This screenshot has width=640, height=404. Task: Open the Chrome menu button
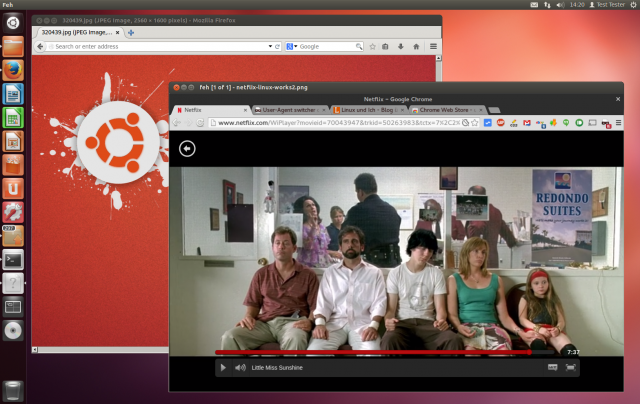pyautogui.click(x=618, y=123)
